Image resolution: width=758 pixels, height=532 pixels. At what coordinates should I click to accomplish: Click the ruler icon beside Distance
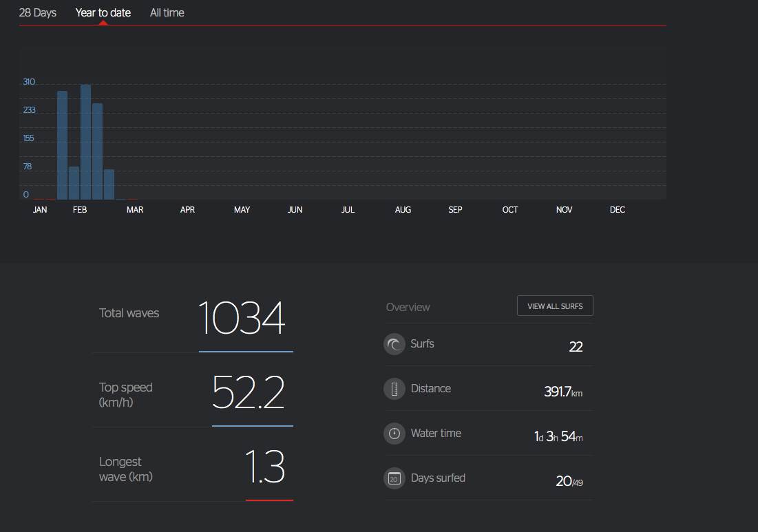(x=394, y=389)
